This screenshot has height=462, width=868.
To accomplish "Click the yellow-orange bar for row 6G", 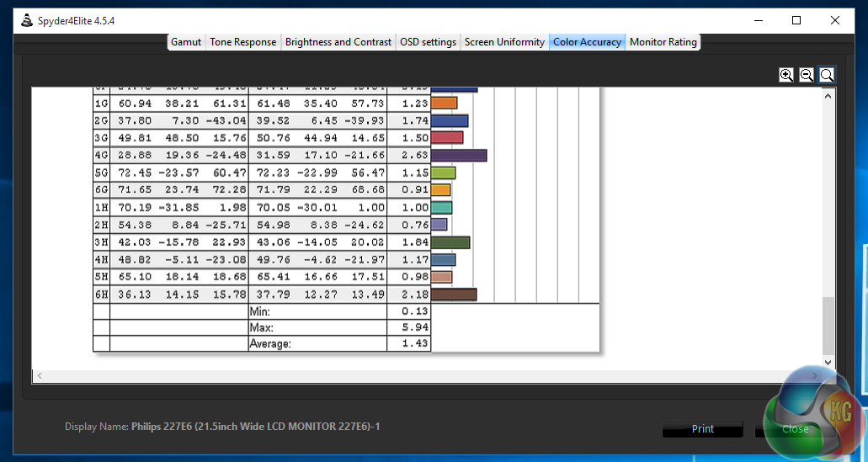I will click(x=440, y=190).
